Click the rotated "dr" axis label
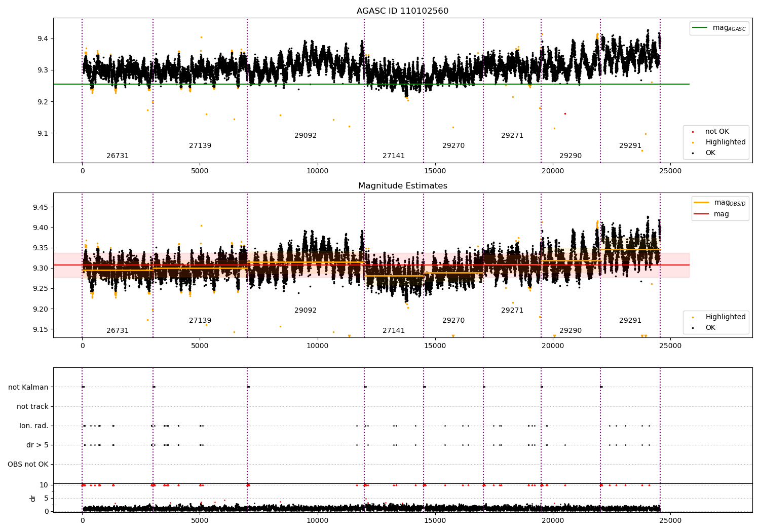 point(33,498)
